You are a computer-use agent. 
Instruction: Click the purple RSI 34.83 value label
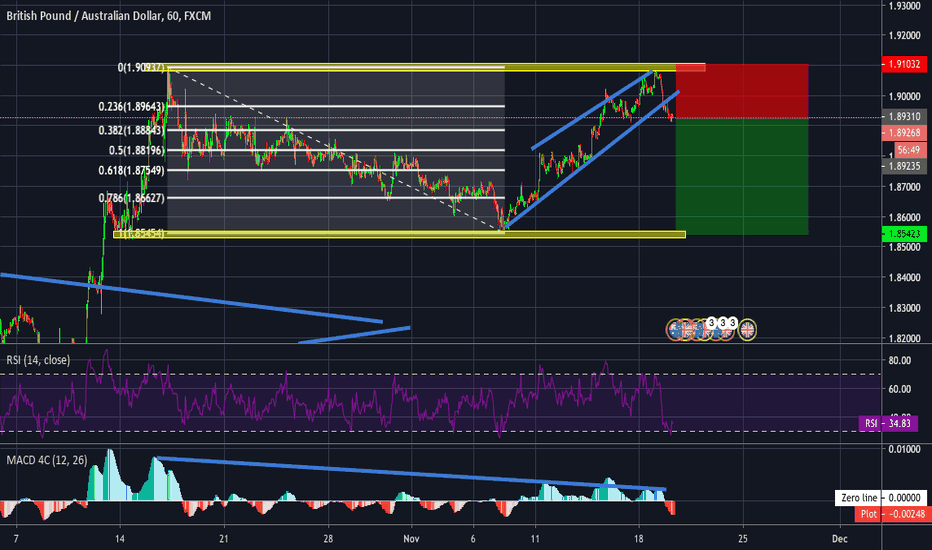888,424
